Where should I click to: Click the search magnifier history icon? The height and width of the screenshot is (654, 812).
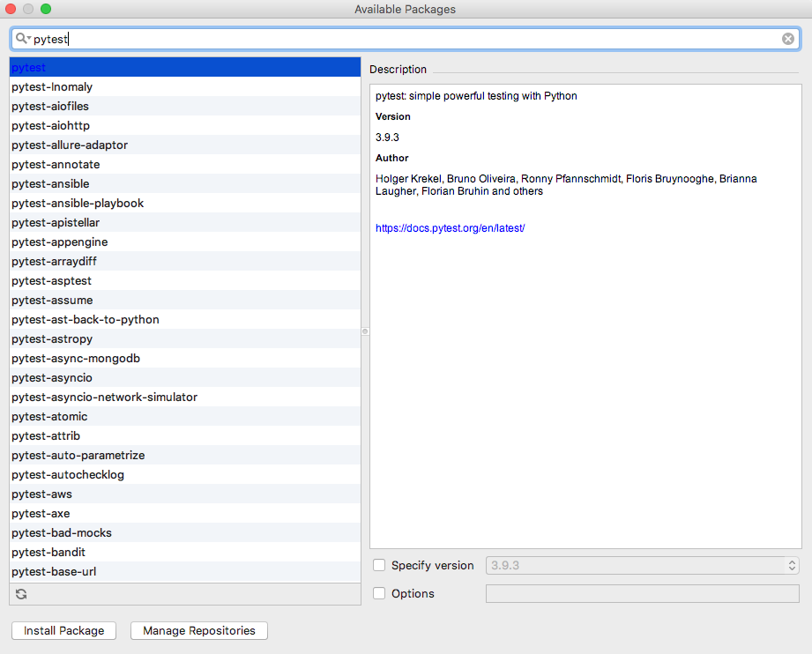23,39
